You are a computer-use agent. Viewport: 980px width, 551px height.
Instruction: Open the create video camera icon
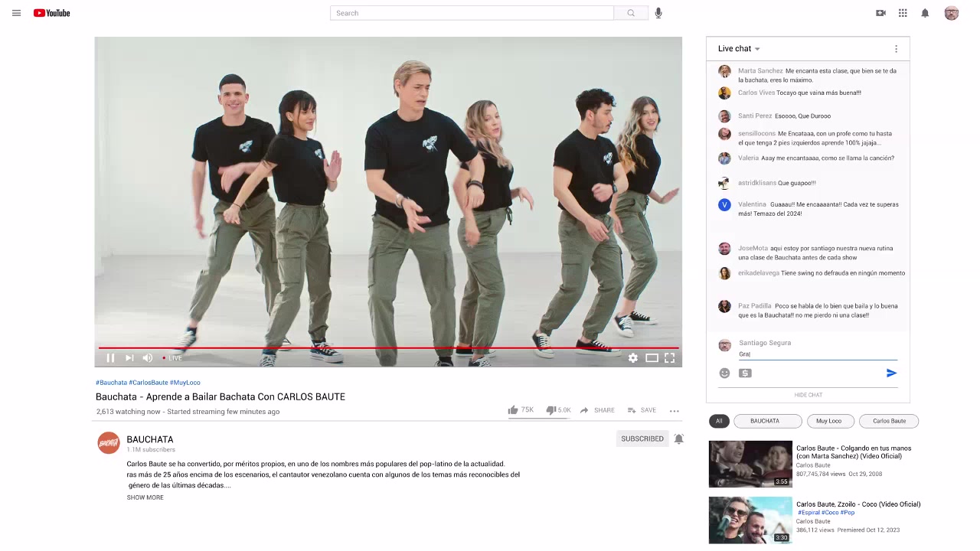coord(880,13)
